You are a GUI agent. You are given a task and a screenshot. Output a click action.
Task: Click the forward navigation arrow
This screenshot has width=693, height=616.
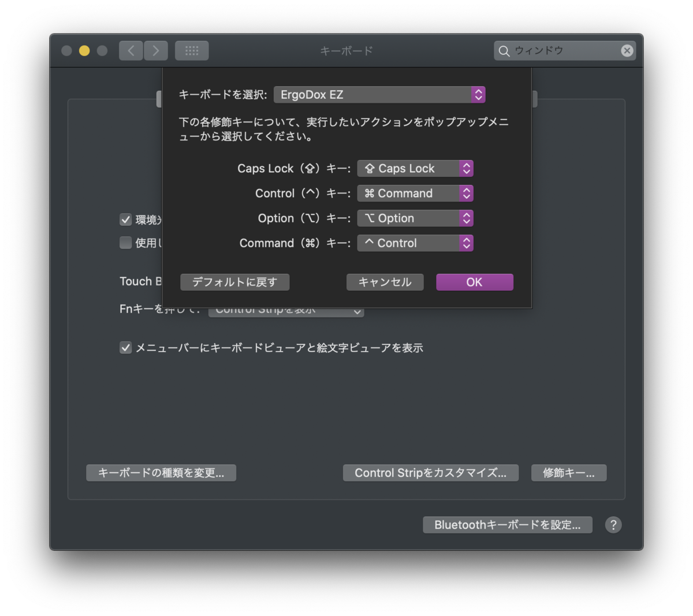(x=155, y=50)
